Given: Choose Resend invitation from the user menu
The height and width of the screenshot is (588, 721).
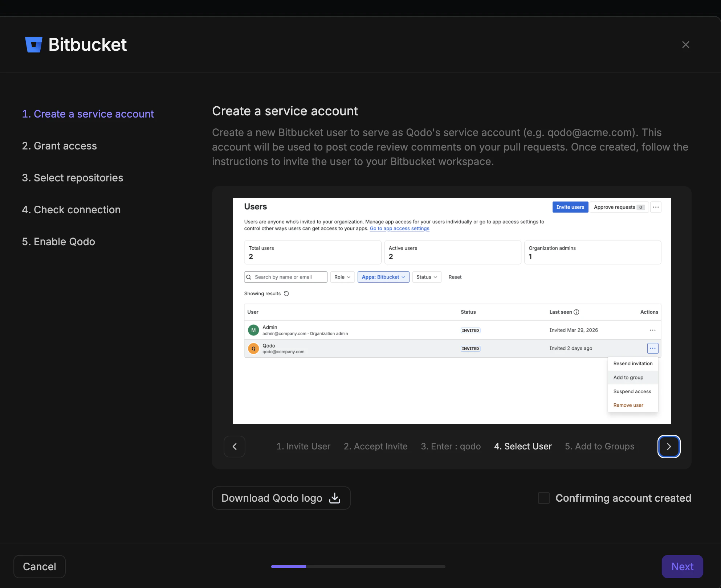Looking at the screenshot, I should pos(632,363).
